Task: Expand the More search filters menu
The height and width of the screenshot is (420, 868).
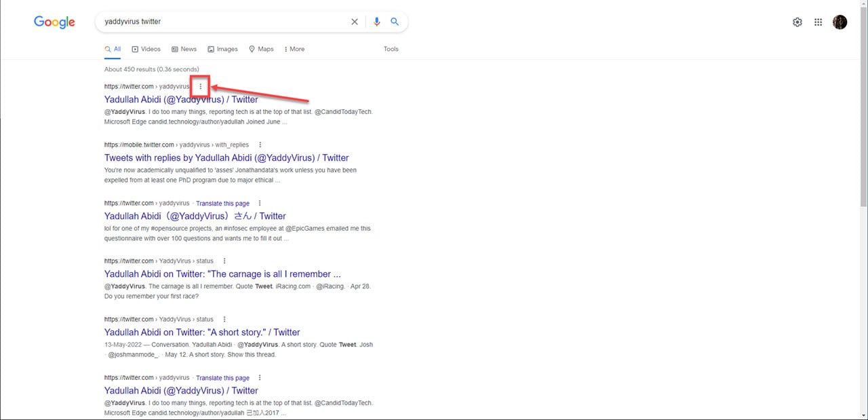Action: [294, 49]
